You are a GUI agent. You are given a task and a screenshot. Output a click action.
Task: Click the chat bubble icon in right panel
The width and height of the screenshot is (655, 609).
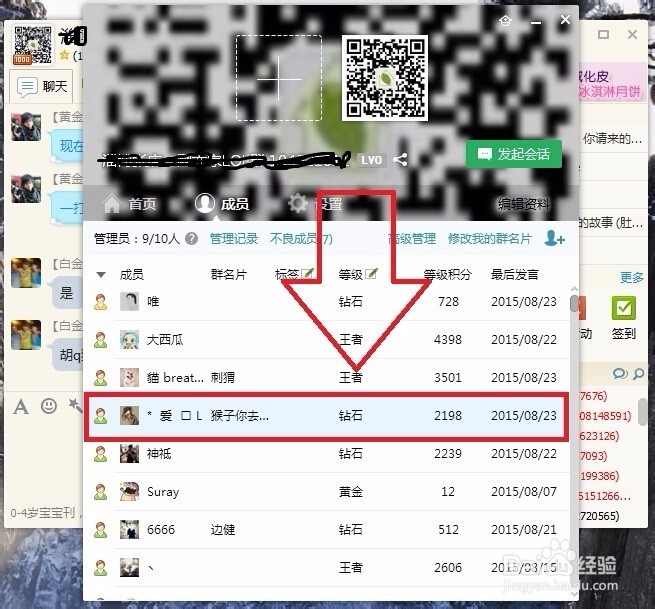(620, 373)
